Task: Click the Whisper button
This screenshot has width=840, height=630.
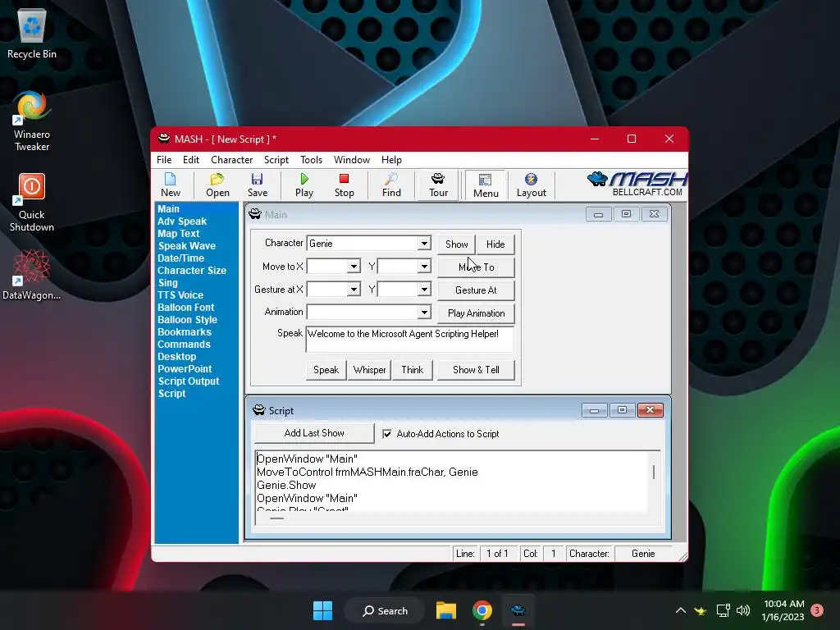Action: (369, 370)
